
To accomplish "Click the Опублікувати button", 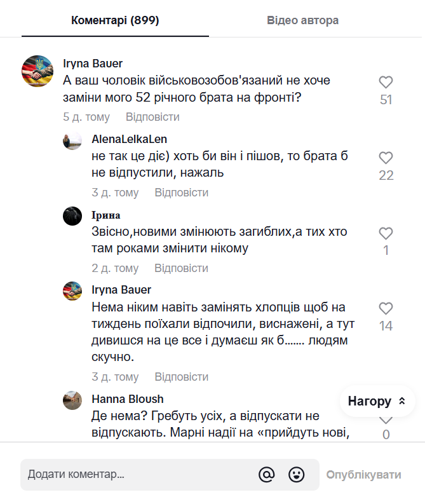I will [x=363, y=475].
